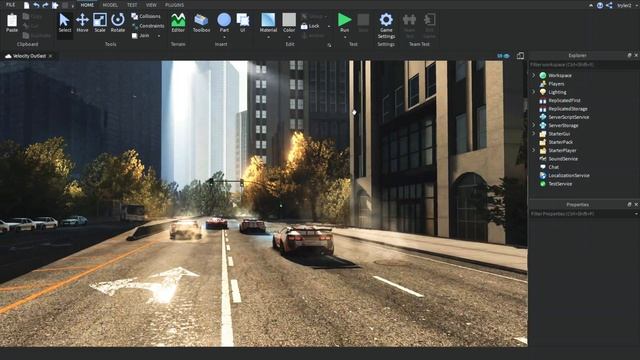The width and height of the screenshot is (640, 360).
Task: Click the help face icon in the top bar
Action: coord(600,5)
